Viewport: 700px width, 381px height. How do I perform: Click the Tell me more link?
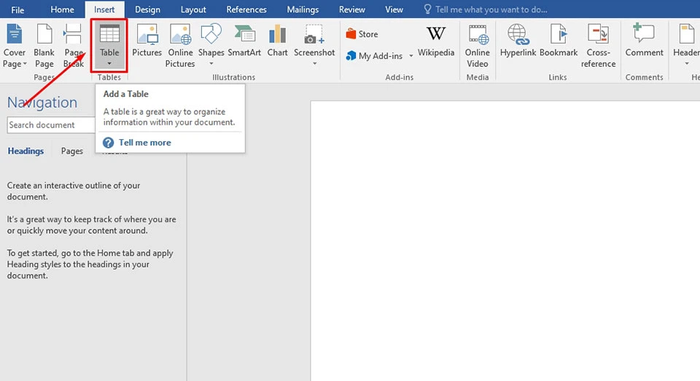pos(145,142)
